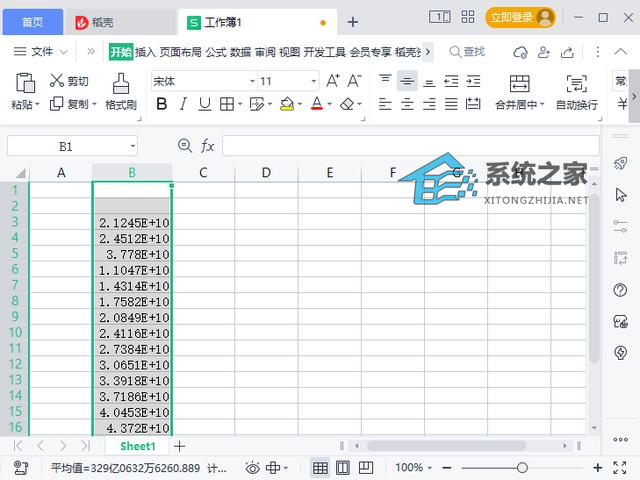Open the Name Box B1 dropdown
Image resolution: width=640 pixels, height=480 pixels.
coord(133,146)
